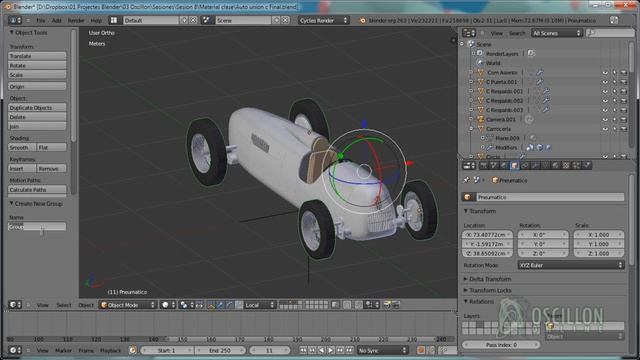
Task: Collapse the Transform panel in properties
Action: point(480,211)
